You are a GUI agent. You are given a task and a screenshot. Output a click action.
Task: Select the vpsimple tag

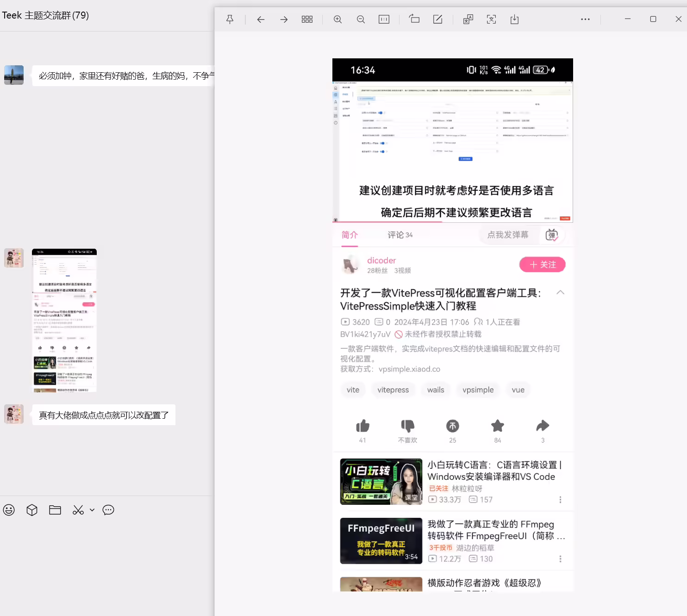point(478,390)
